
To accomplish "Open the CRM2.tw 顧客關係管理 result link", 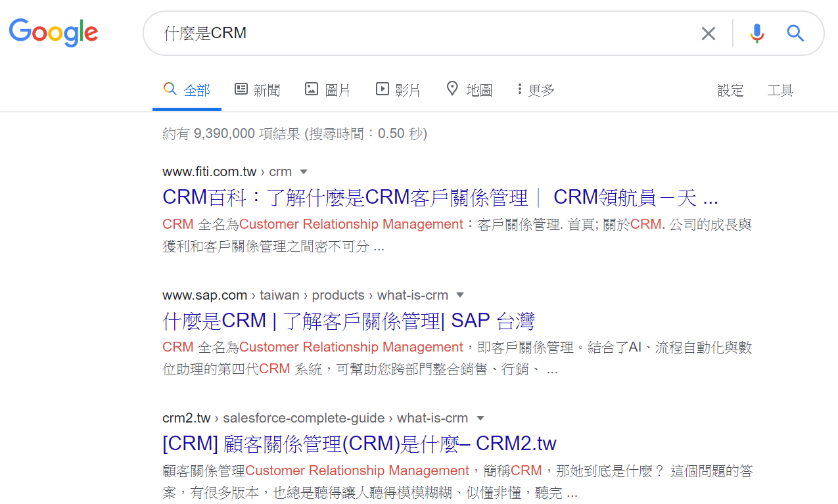I will (360, 444).
